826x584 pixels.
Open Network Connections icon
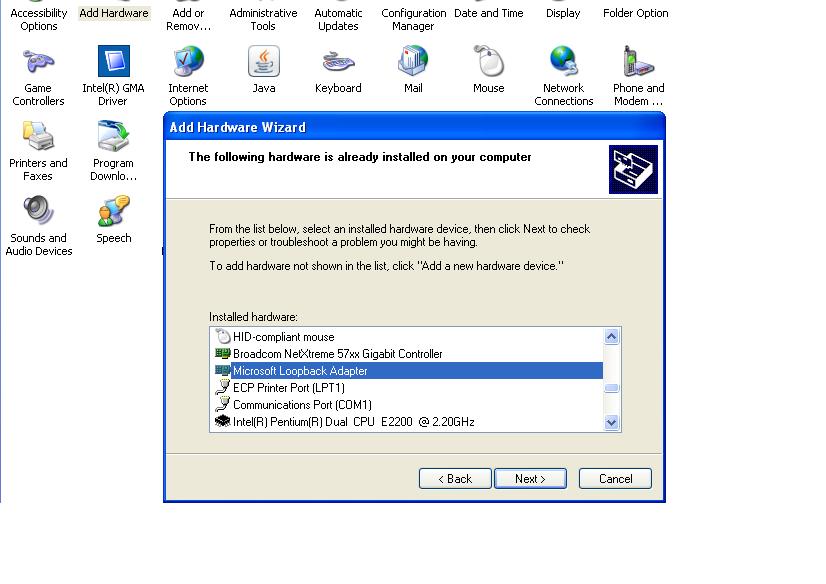[x=563, y=61]
